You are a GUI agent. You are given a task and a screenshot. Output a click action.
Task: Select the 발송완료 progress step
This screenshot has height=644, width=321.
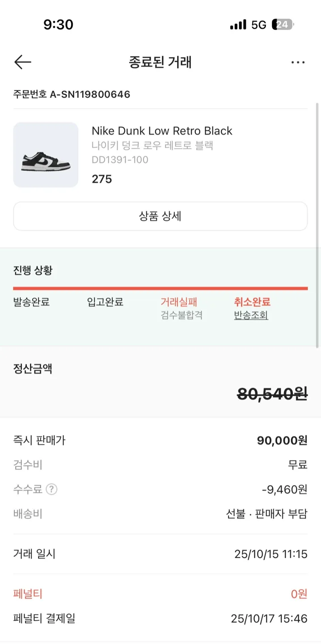point(31,302)
